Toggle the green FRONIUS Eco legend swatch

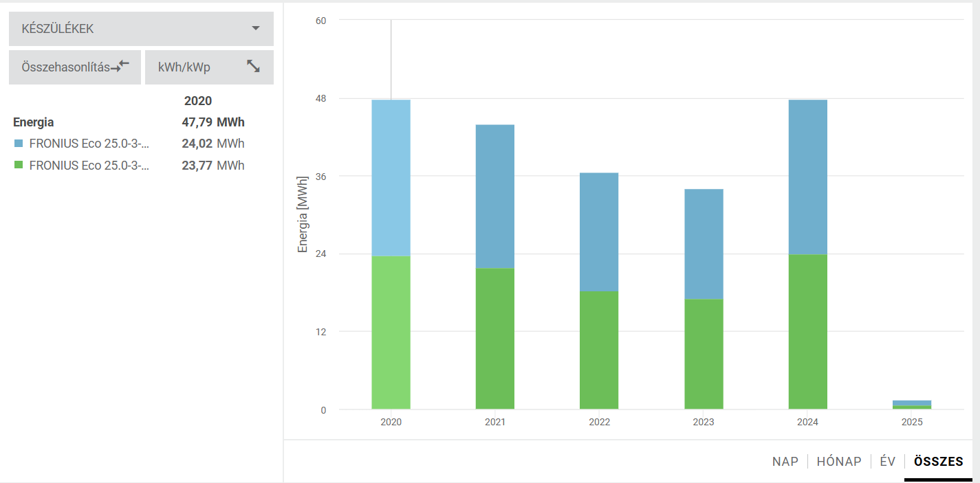[x=19, y=166]
